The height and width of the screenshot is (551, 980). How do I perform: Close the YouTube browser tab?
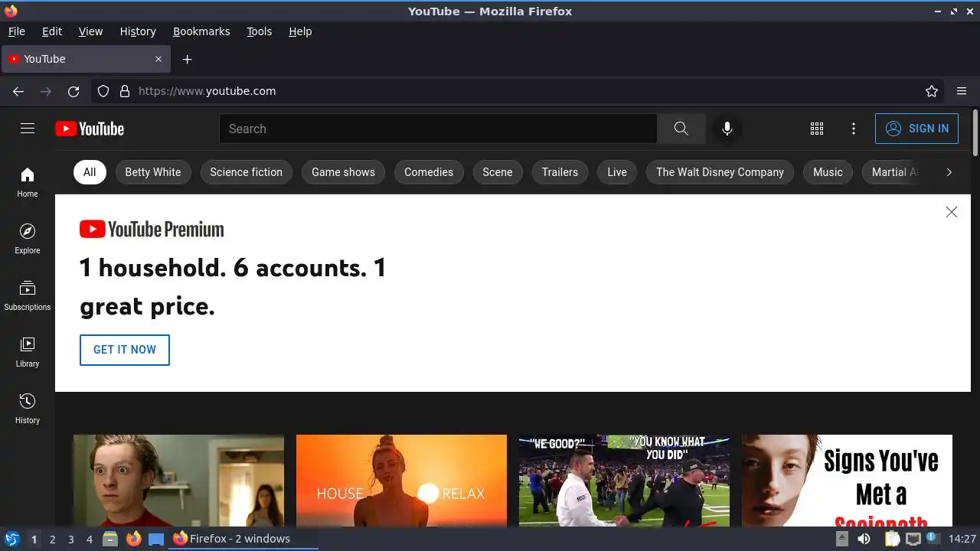158,59
